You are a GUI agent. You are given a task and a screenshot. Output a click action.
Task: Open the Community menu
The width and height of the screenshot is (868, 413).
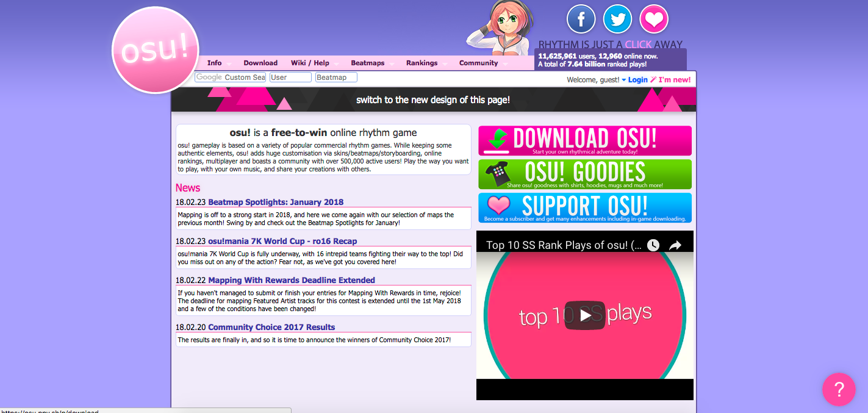coord(479,63)
